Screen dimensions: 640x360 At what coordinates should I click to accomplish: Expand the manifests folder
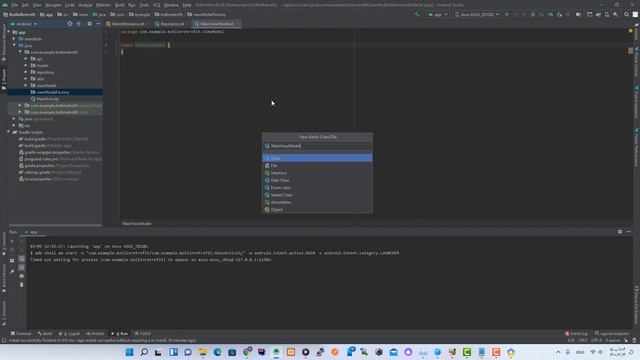pyautogui.click(x=14, y=39)
